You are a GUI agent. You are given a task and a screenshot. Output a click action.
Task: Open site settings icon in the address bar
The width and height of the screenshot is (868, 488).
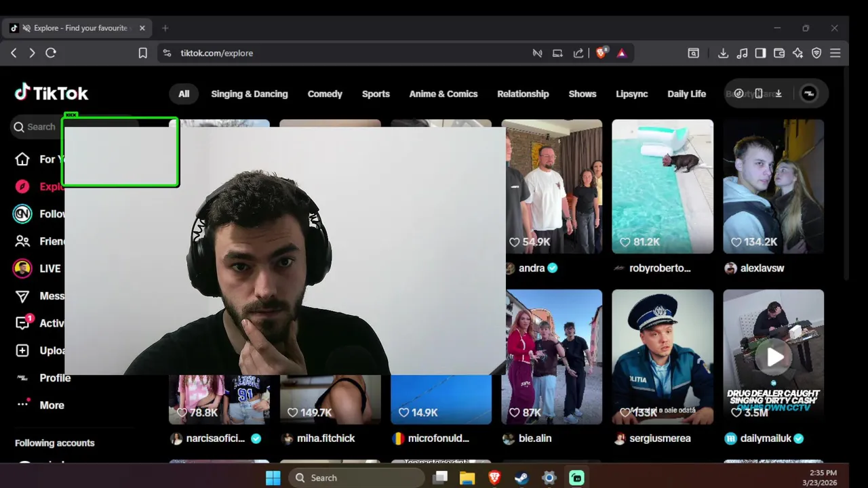(167, 53)
